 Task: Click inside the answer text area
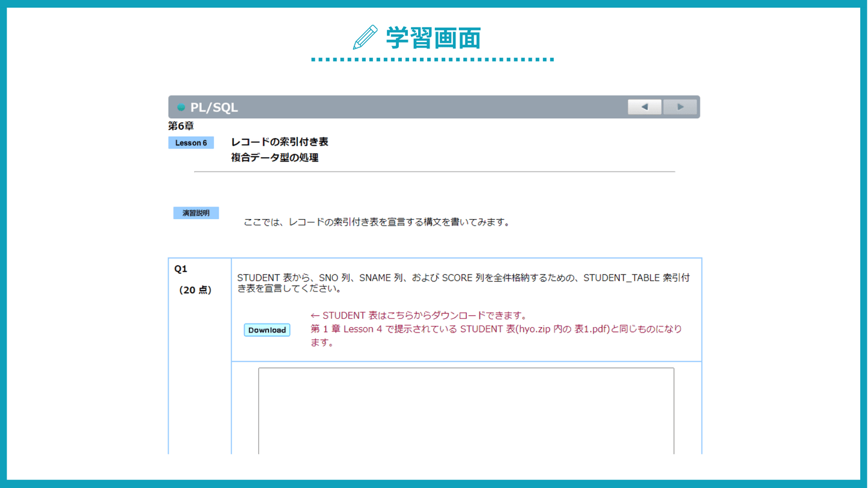(x=466, y=411)
